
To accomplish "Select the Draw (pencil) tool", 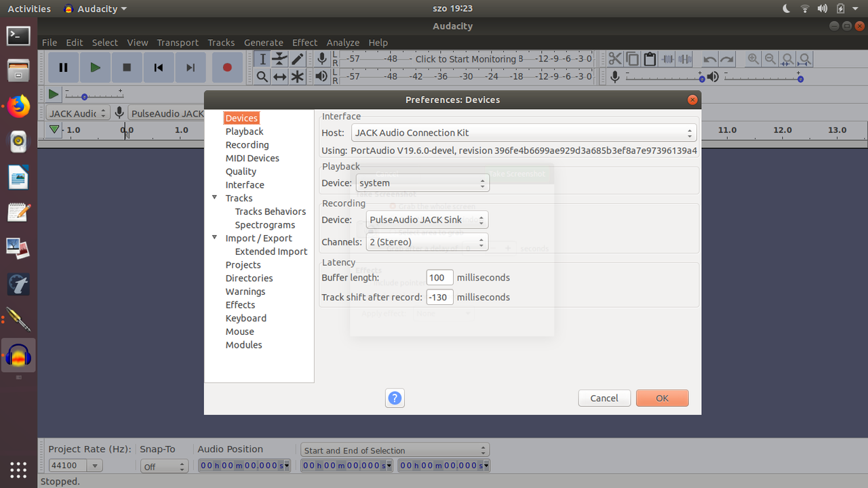I will (x=297, y=59).
